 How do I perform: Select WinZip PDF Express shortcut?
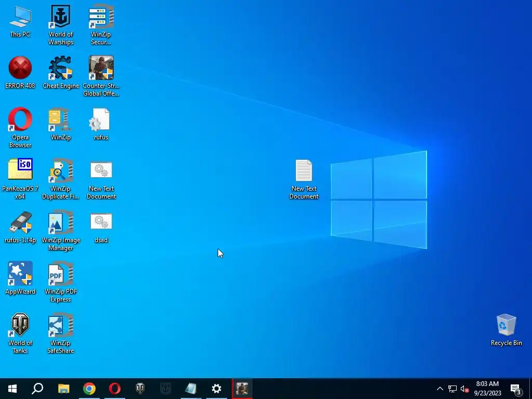tap(61, 282)
